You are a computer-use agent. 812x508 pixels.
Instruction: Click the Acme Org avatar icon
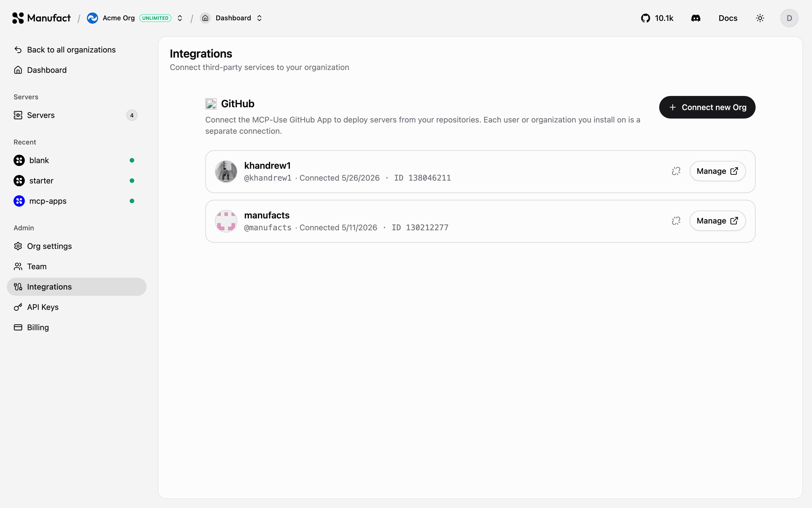click(x=92, y=18)
